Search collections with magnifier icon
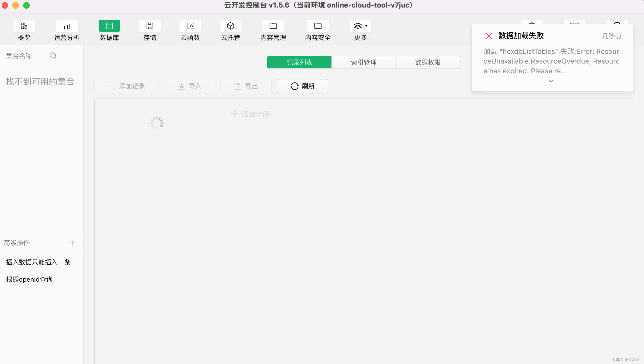The height and width of the screenshot is (364, 644). [x=53, y=56]
